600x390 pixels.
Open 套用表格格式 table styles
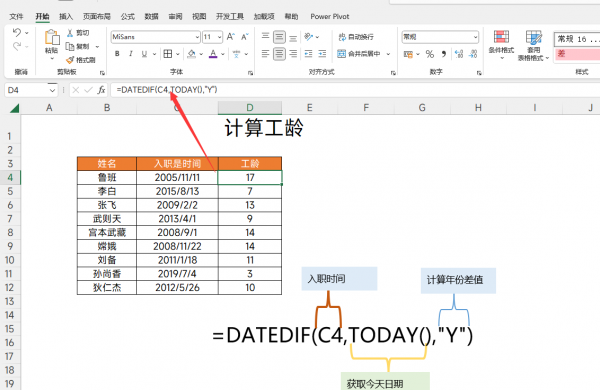[533, 45]
